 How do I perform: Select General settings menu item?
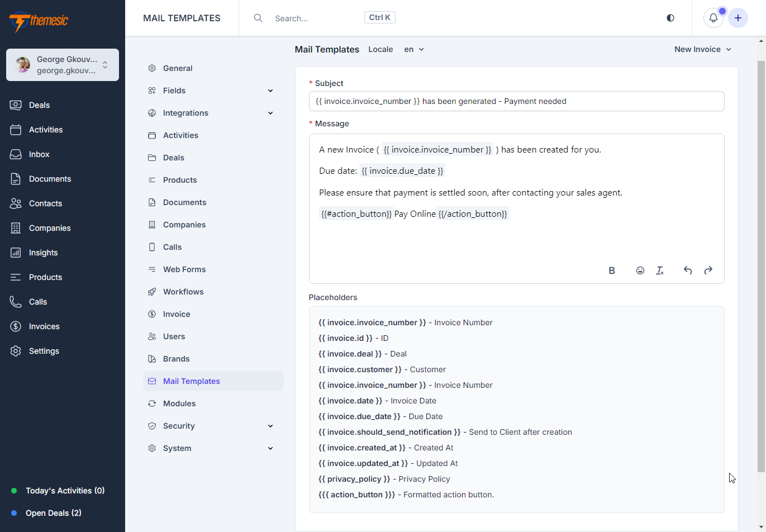pos(213,68)
